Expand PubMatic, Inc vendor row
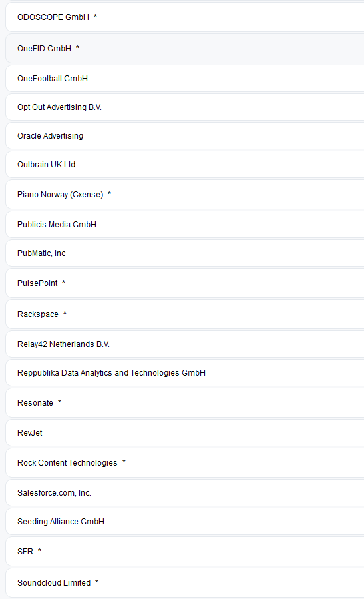 click(185, 253)
